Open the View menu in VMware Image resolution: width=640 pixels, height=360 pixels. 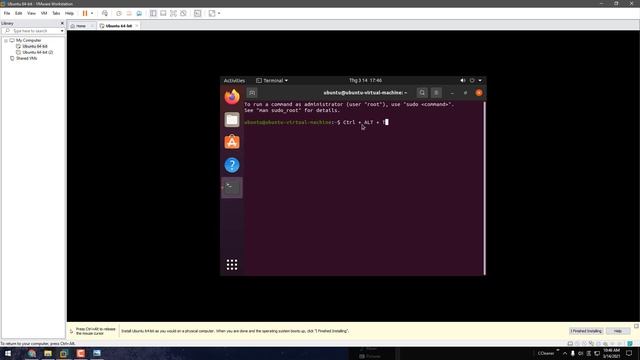pos(31,13)
